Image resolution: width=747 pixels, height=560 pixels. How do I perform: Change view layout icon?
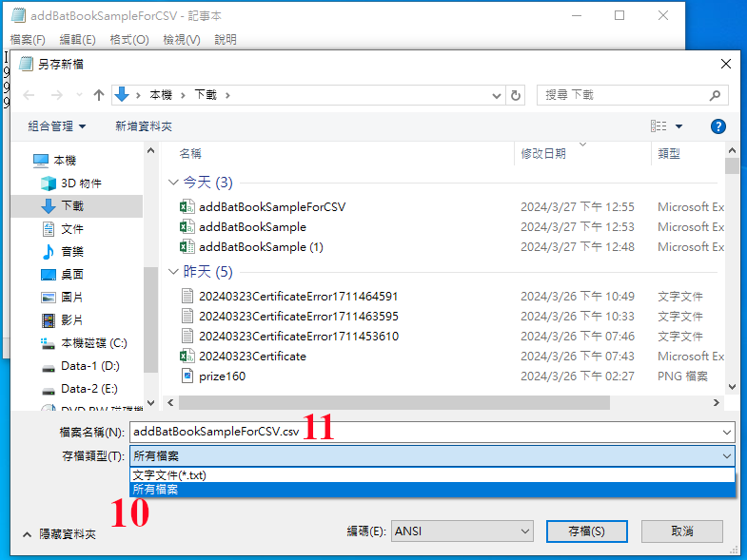[x=659, y=126]
